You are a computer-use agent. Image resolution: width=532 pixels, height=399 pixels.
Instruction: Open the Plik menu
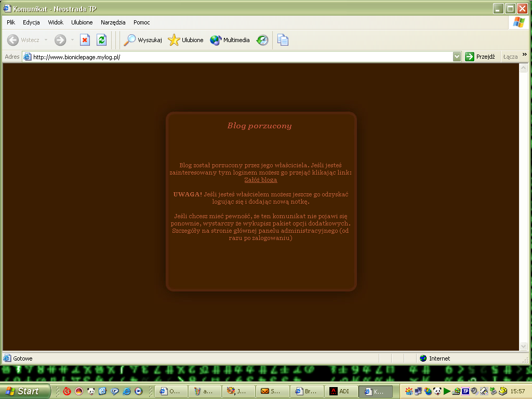click(x=11, y=22)
